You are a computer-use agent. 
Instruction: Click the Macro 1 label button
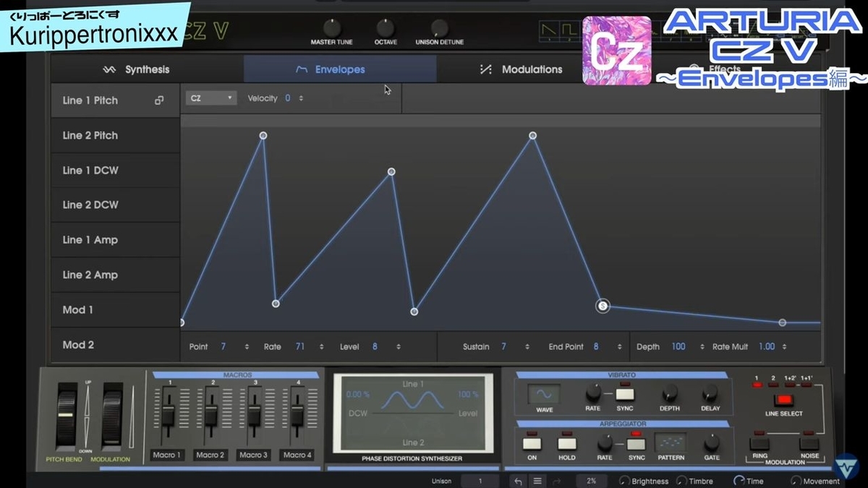click(167, 455)
